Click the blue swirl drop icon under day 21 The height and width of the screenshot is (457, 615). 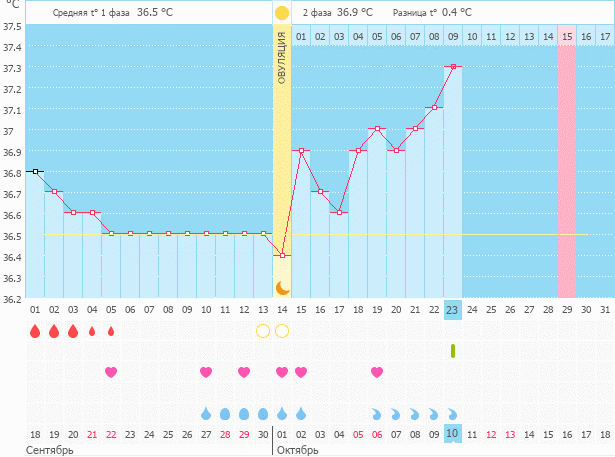click(415, 413)
